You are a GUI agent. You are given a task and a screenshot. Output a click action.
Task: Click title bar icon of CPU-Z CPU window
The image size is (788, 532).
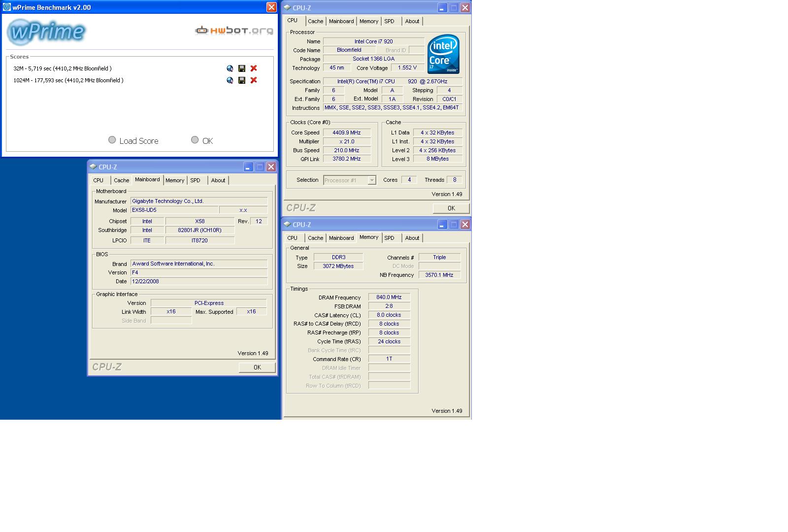[287, 7]
